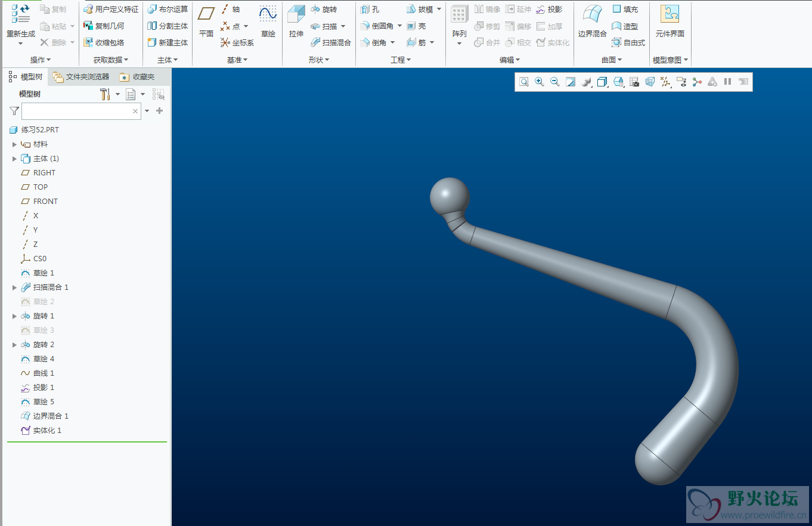Expand the 材料 tree node
This screenshot has height=526, width=812.
click(x=14, y=144)
